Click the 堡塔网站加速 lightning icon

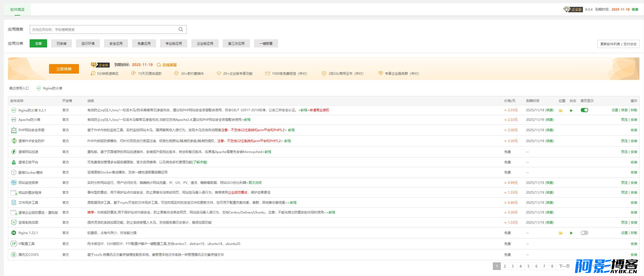click(x=14, y=152)
